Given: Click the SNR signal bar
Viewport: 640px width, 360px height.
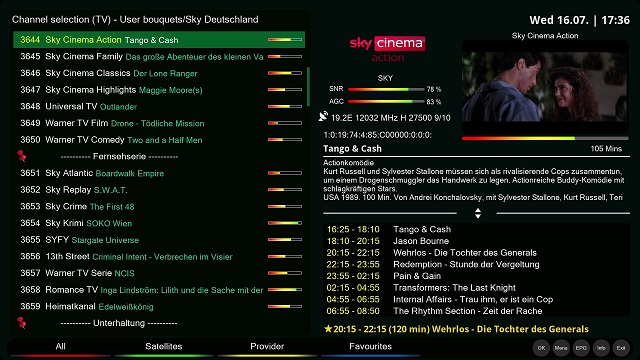Looking at the screenshot, I should [386, 89].
